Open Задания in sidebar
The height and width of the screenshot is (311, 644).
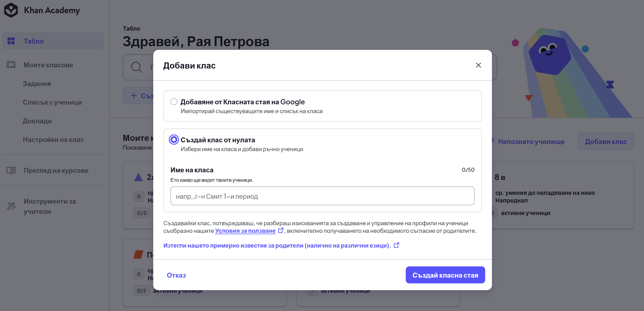(37, 84)
